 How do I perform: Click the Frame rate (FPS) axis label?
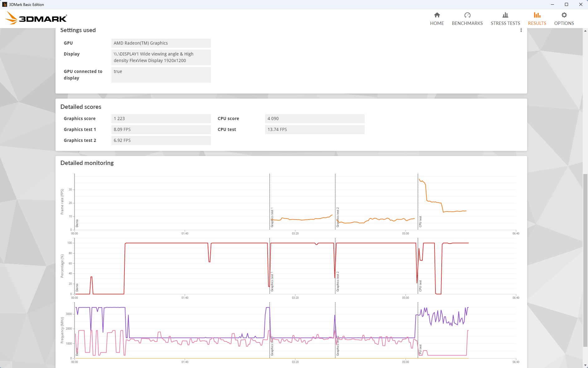62,201
